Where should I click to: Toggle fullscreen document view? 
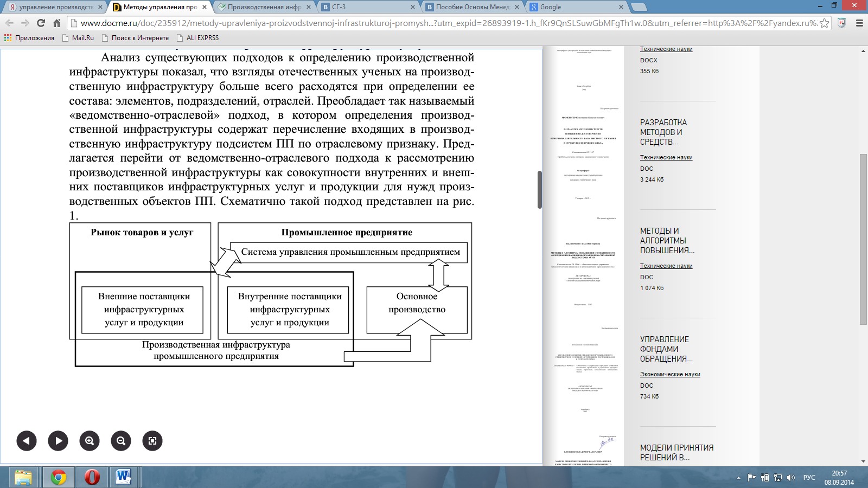click(x=152, y=441)
